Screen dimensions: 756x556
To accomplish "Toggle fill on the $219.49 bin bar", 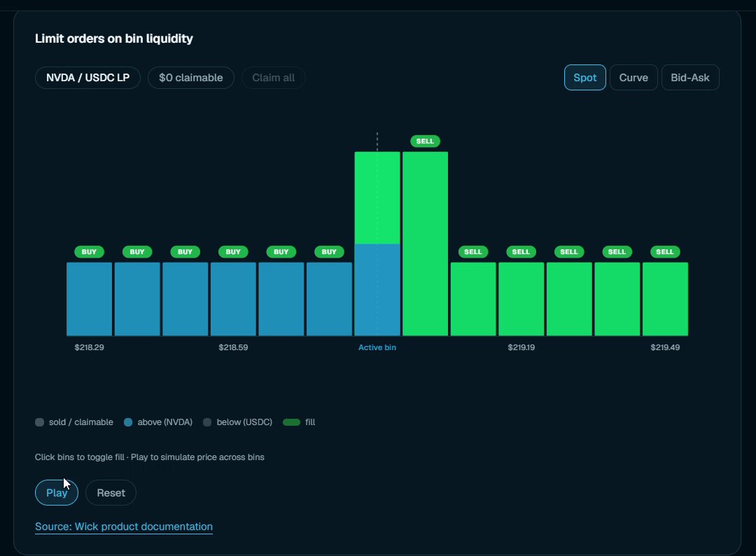I will click(666, 299).
